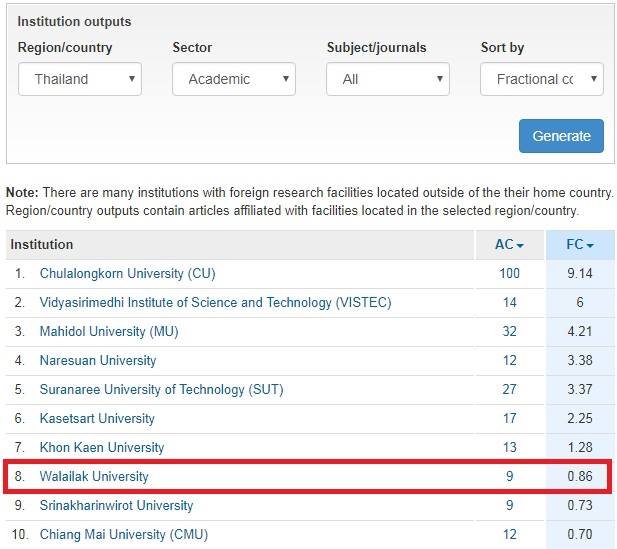Screen dimensions: 617x549
Task: Open Naresuan University page
Action: [x=98, y=360]
